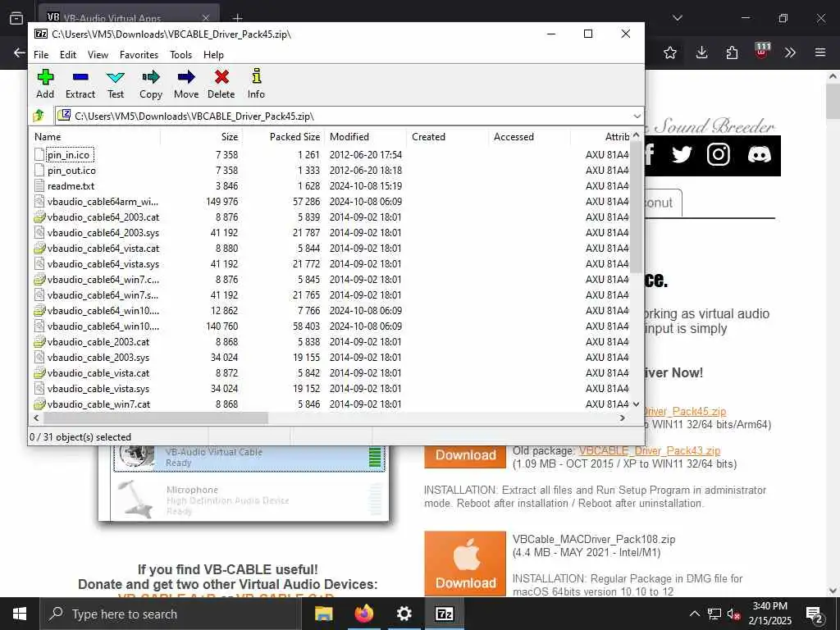This screenshot has width=840, height=630.
Task: Open the notification center icon
Action: pyautogui.click(x=815, y=614)
